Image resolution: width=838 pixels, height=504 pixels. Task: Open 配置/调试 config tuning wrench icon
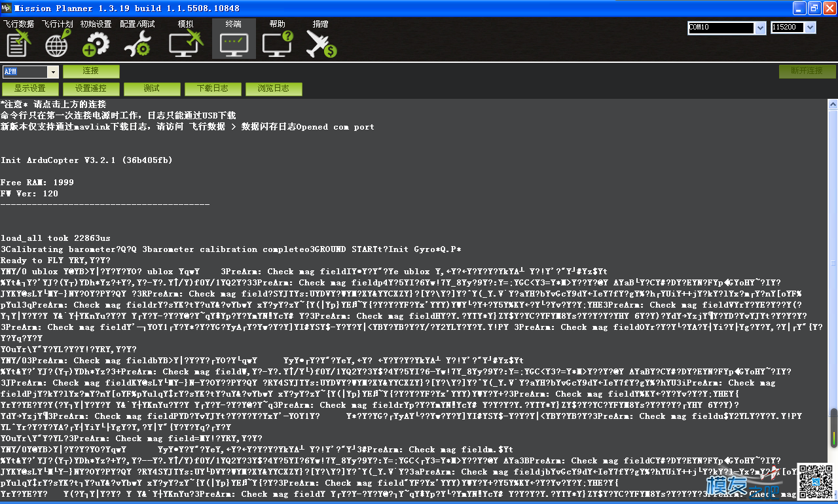[137, 39]
